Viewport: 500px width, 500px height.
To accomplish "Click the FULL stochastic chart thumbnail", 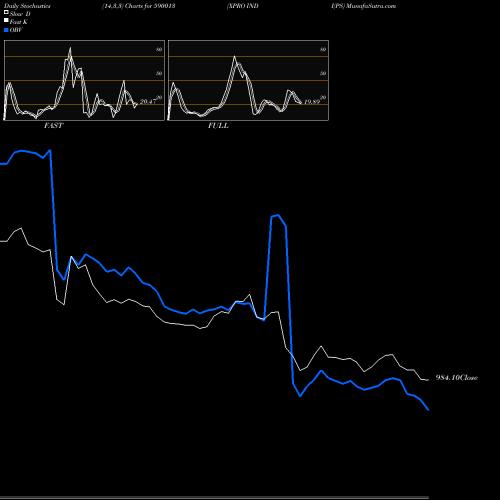I will [x=248, y=80].
